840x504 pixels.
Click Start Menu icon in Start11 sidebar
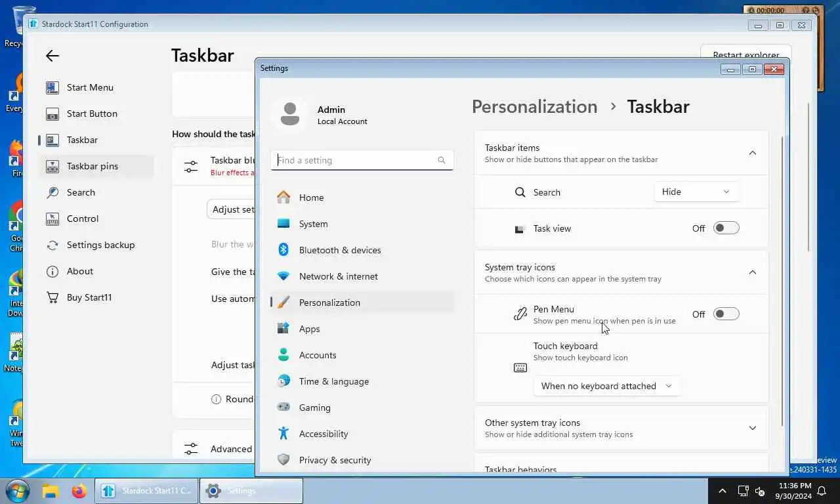52,87
